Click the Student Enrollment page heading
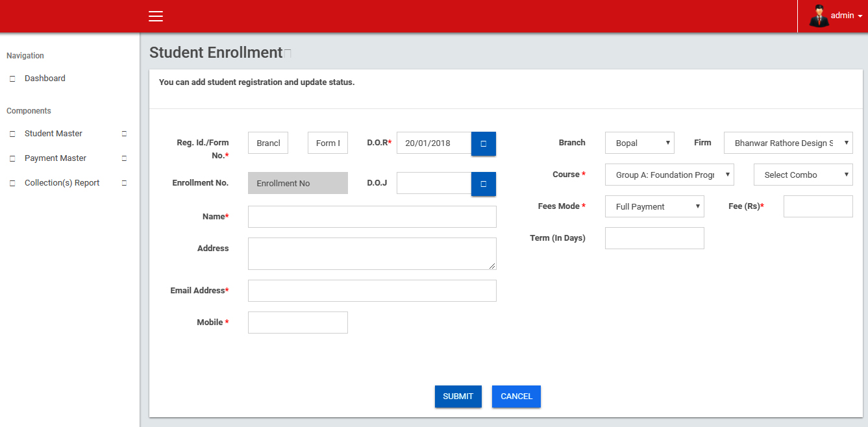868x427 pixels. (x=216, y=53)
